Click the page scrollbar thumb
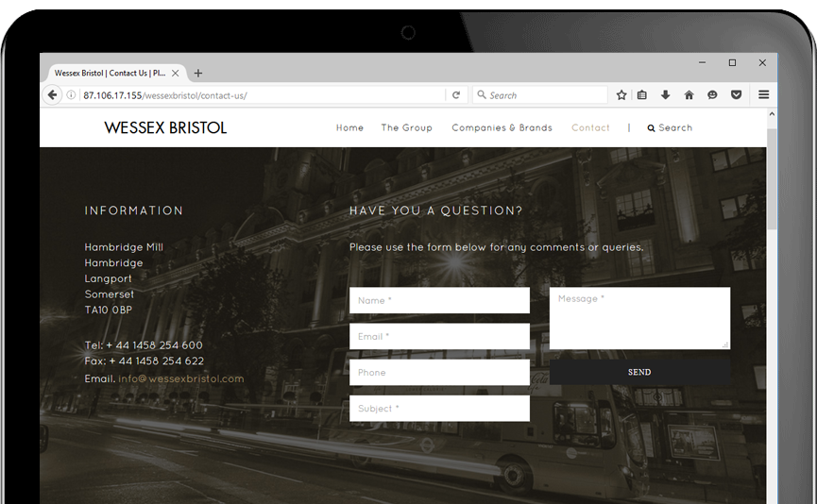The width and height of the screenshot is (817, 504). 772,177
